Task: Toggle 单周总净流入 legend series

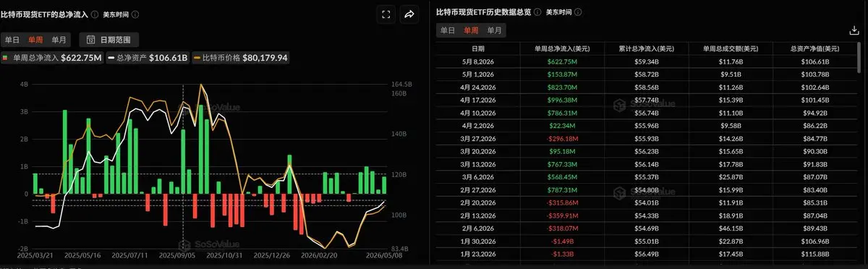Action: click(x=52, y=58)
